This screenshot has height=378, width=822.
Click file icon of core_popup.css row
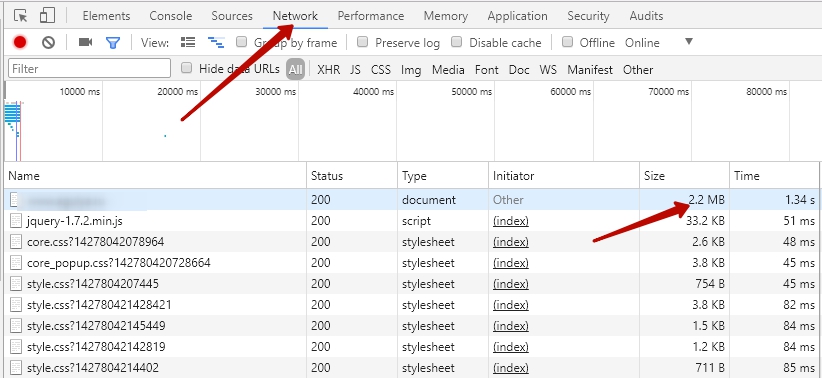(x=16, y=263)
